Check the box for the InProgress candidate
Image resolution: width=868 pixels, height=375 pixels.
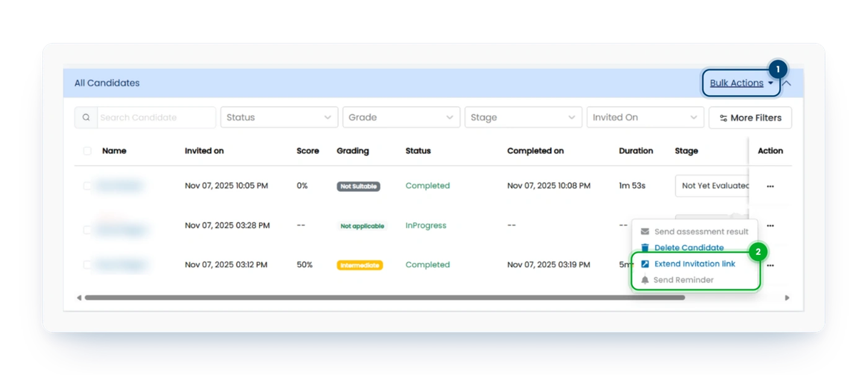pos(87,230)
